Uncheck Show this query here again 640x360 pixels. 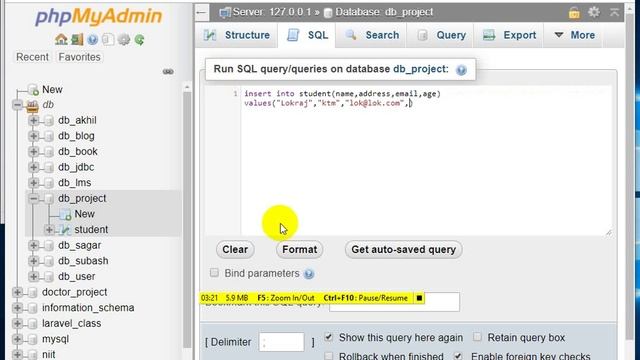click(x=329, y=337)
